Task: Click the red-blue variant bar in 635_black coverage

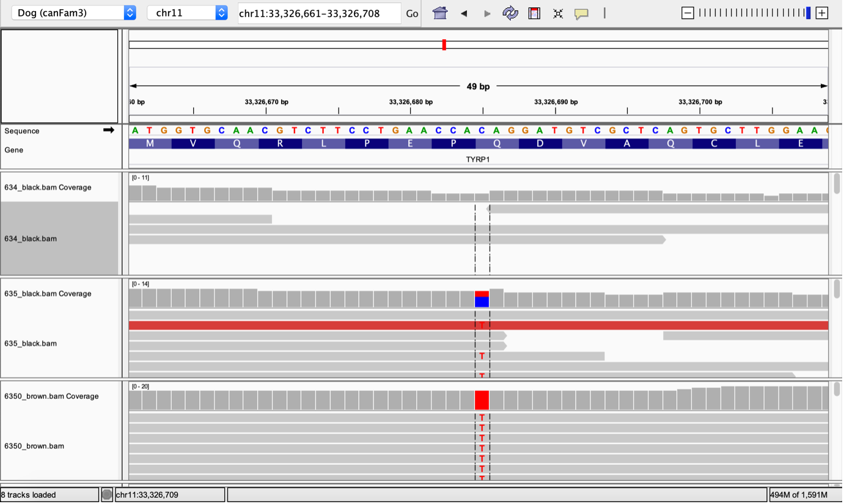Action: coord(482,299)
